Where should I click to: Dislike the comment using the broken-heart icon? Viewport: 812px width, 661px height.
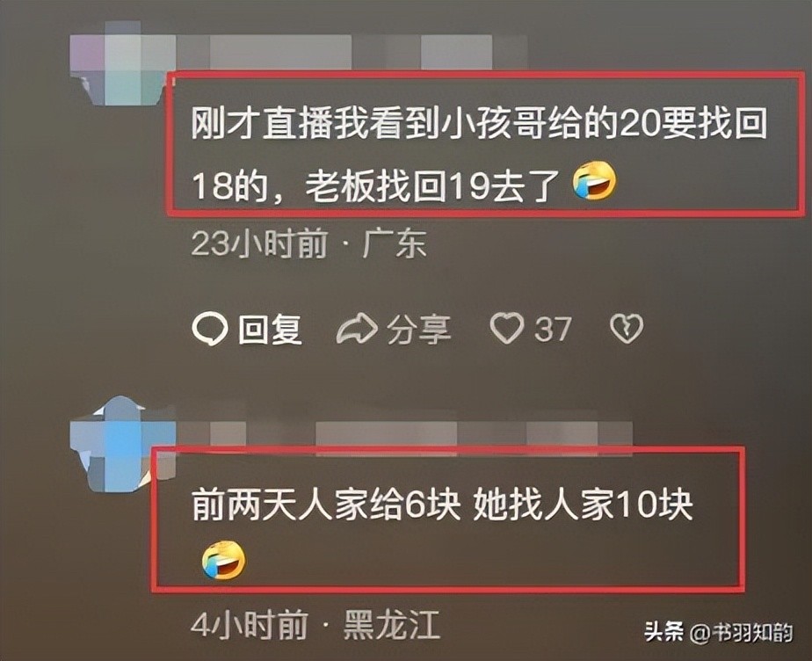pos(627,329)
